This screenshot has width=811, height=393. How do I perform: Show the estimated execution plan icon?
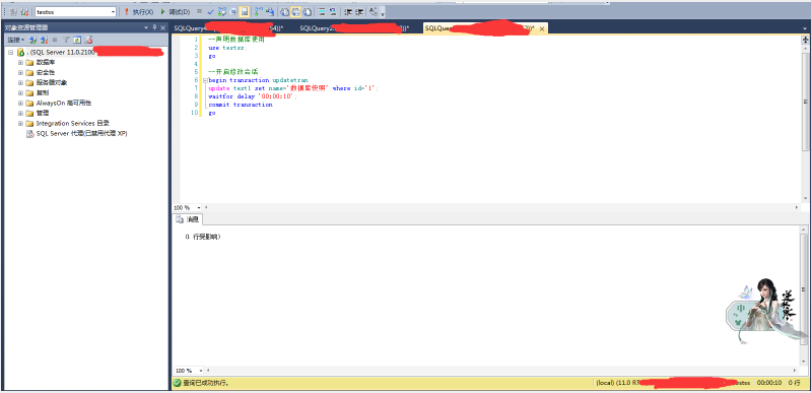click(x=222, y=12)
